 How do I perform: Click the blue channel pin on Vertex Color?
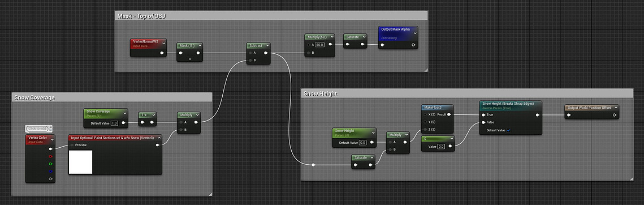[50, 171]
